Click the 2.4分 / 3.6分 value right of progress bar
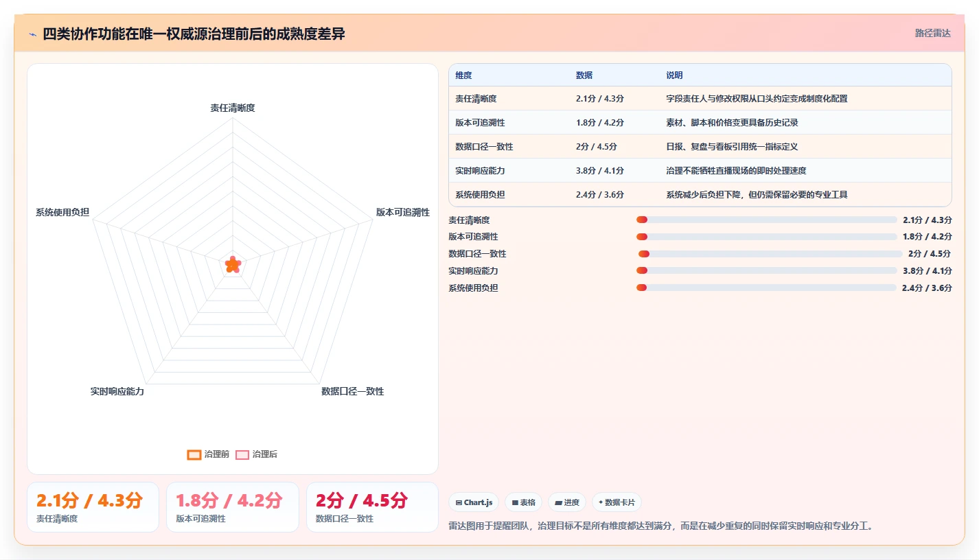 927,288
